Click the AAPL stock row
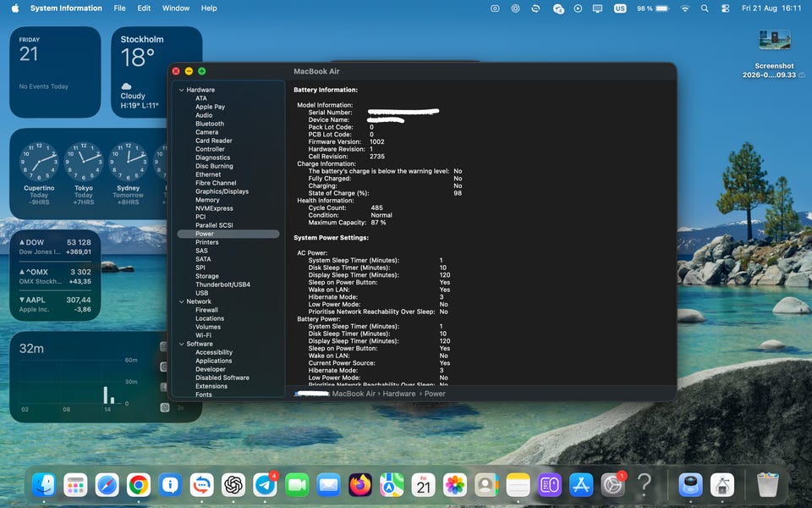812x508 pixels. pos(55,304)
